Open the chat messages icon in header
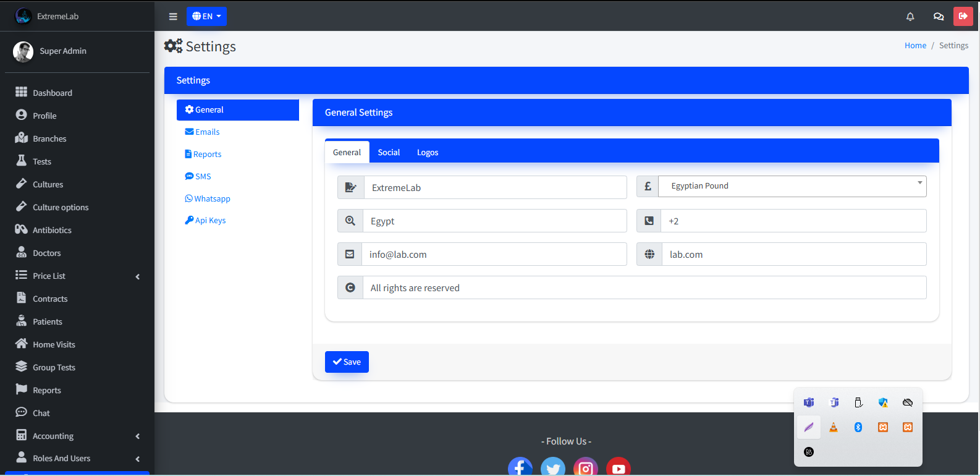 tap(939, 17)
